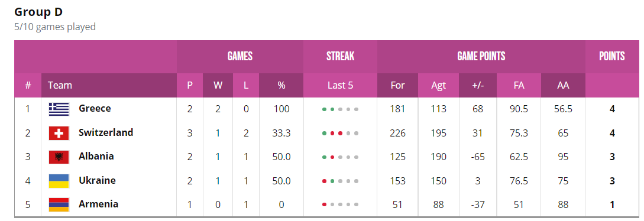Click the Last 5 column header
Screen dimensions: 644x221
coord(340,85)
